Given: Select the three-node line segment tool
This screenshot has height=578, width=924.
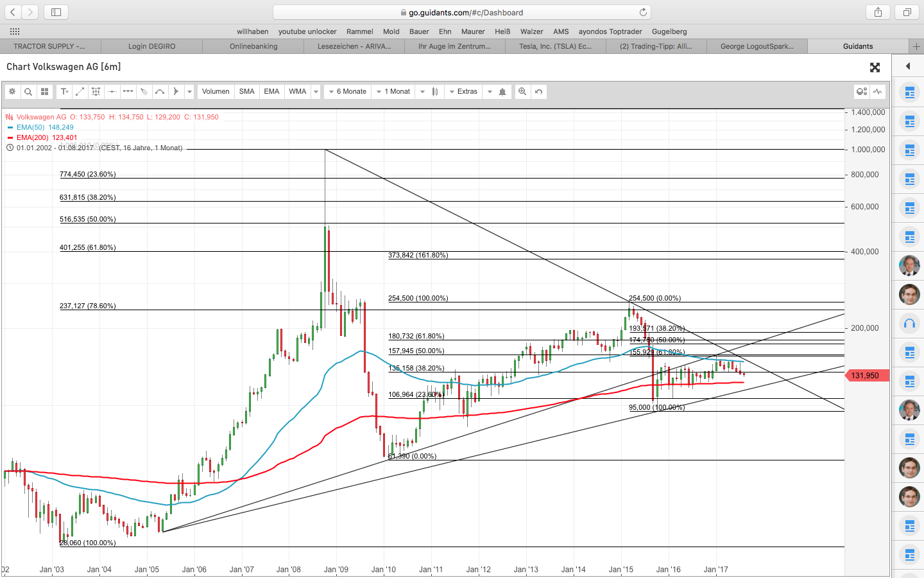Looking at the screenshot, I should coord(128,92).
